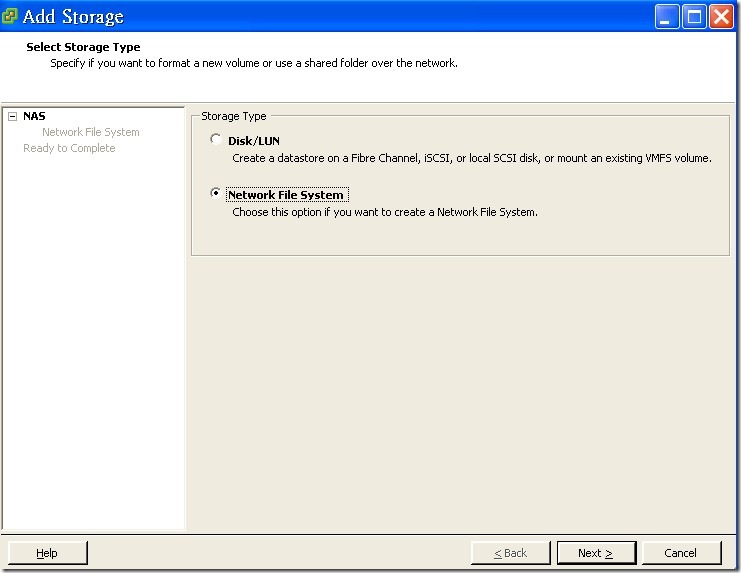The width and height of the screenshot is (741, 573).
Task: Maximize the Add Storage window
Action: [694, 17]
